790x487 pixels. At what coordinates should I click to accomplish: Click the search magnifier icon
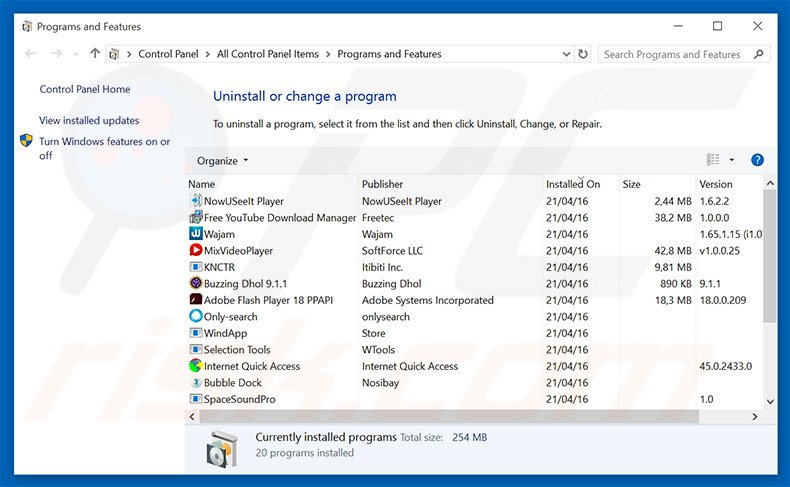tap(758, 54)
